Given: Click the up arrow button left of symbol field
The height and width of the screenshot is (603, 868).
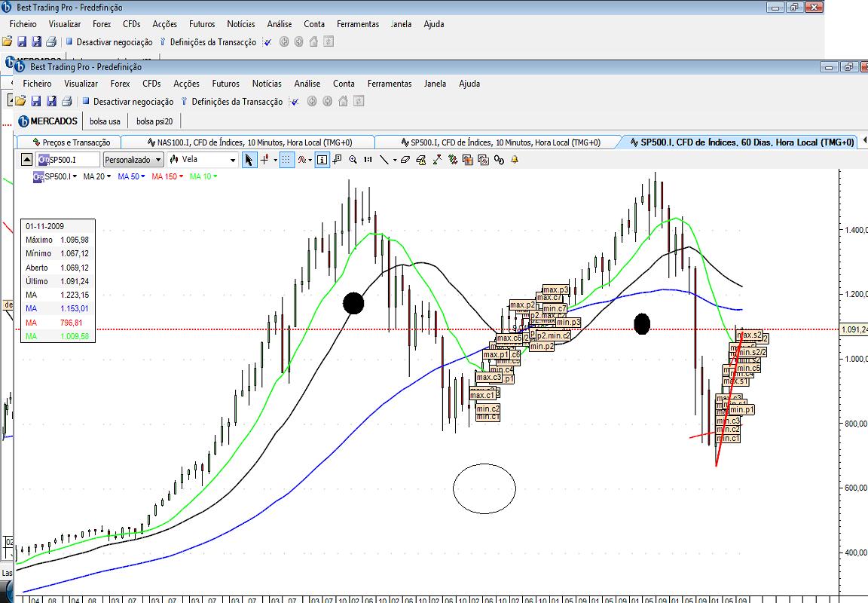Looking at the screenshot, I should pyautogui.click(x=26, y=160).
